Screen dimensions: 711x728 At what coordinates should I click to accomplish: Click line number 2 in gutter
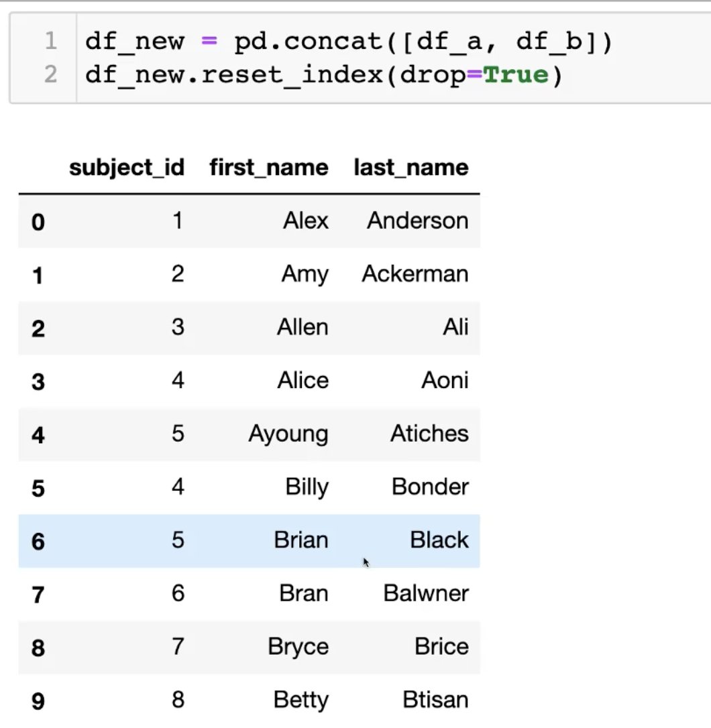(x=50, y=74)
